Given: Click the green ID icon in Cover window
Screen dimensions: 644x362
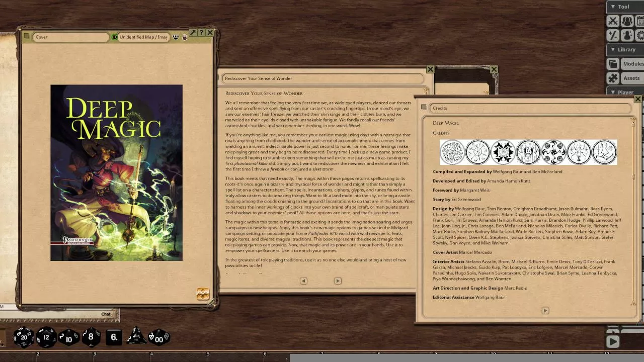Looking at the screenshot, I should click(x=114, y=37).
